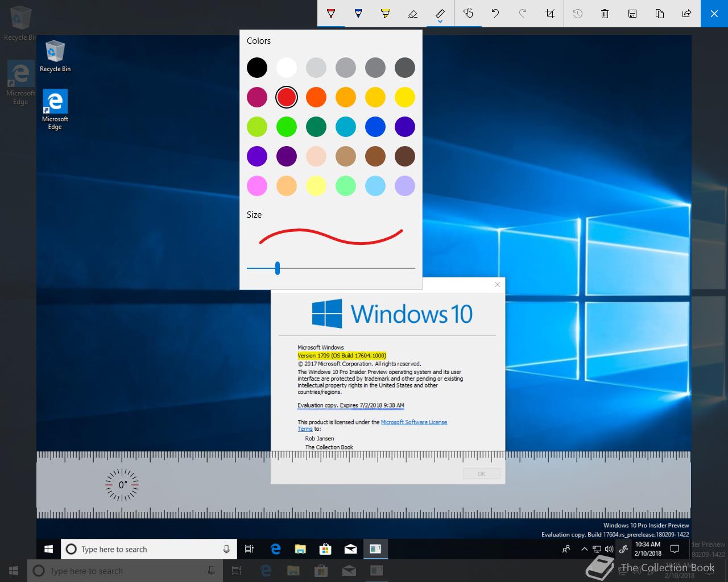
Task: Toggle touch writing mode
Action: pos(468,13)
